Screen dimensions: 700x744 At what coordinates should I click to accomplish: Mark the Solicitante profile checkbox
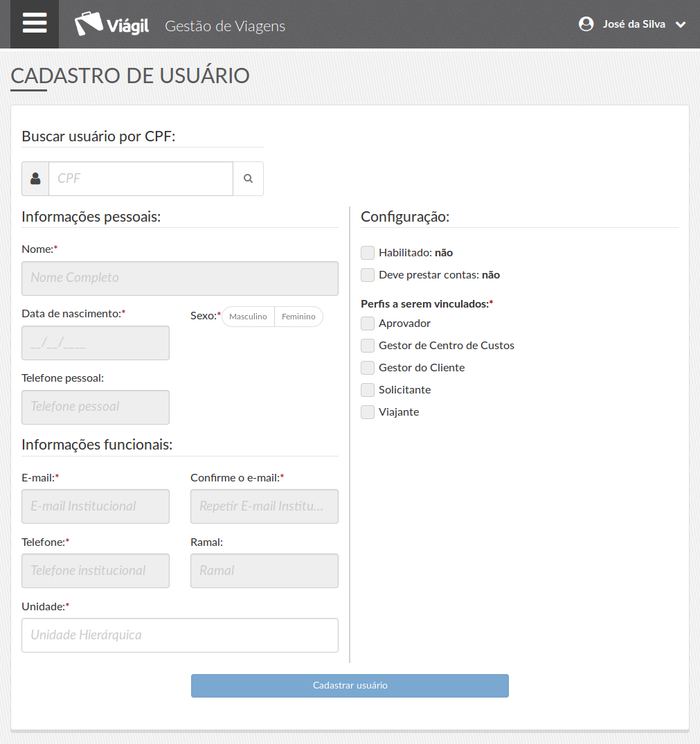click(368, 390)
